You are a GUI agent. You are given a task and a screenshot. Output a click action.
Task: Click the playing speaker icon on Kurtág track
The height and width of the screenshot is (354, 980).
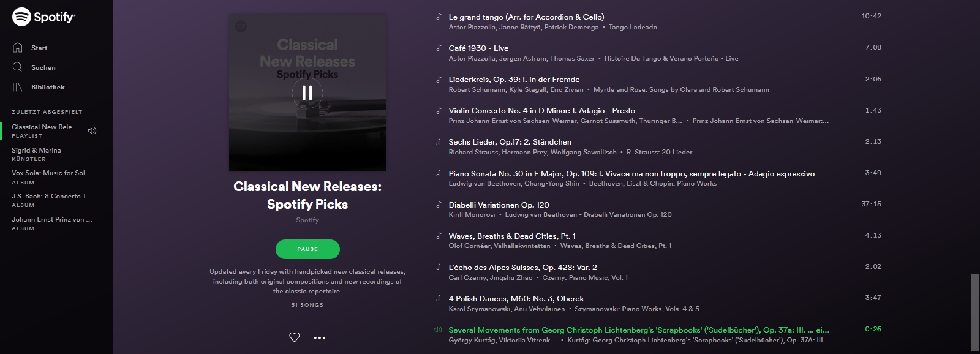438,330
